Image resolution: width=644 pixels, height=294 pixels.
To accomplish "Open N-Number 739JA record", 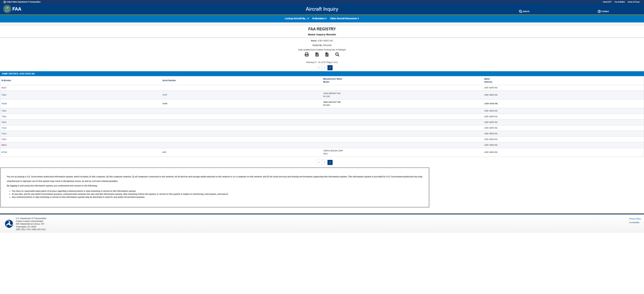I will click(4, 116).
